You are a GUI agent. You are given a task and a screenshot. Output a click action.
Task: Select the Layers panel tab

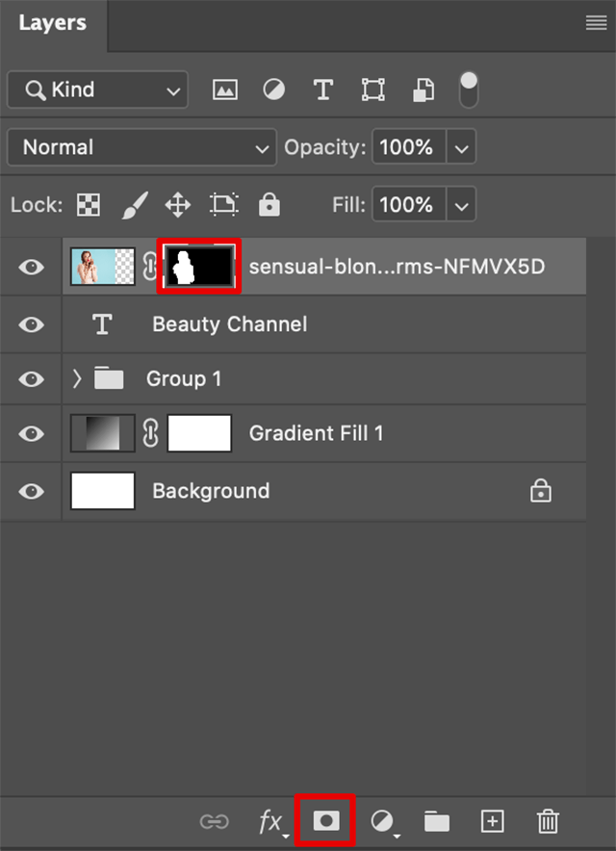tap(52, 23)
